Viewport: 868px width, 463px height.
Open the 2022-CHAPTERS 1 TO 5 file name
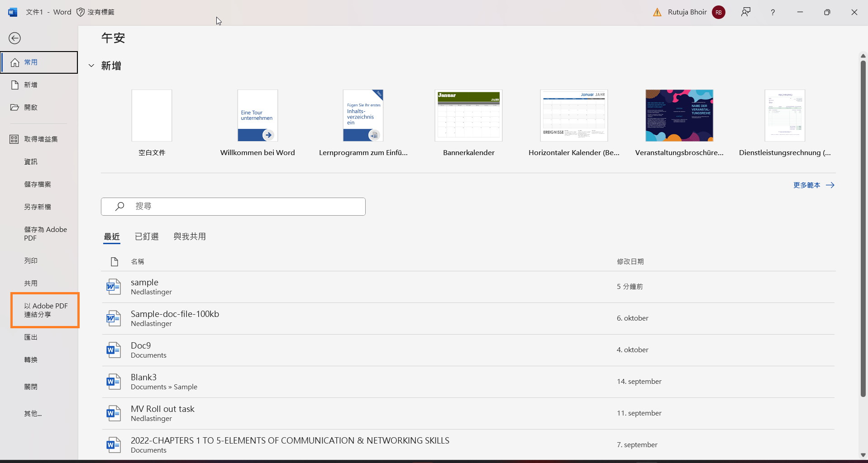290,441
